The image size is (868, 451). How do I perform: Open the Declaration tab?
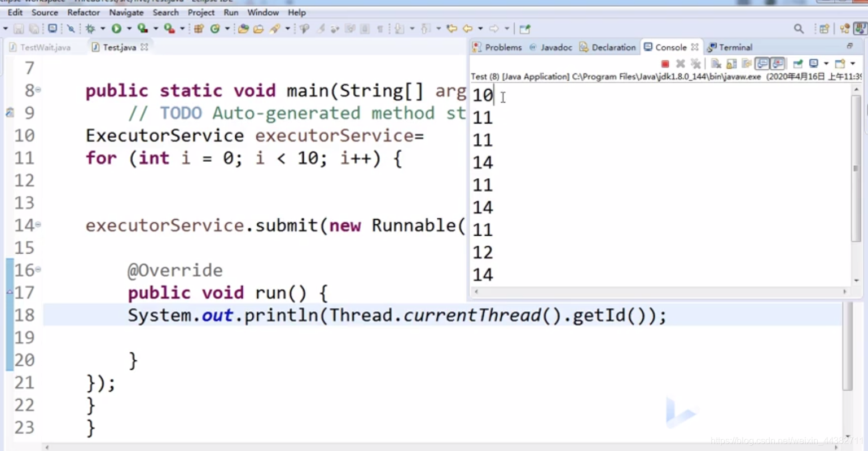[608, 47]
